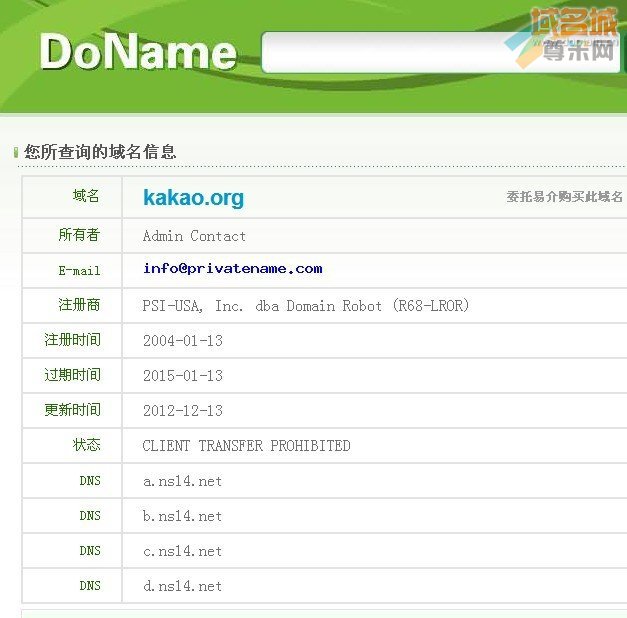Viewport: 627px width, 618px height.
Task: Select the 您所查询的域名信息 heading
Action: (100, 152)
